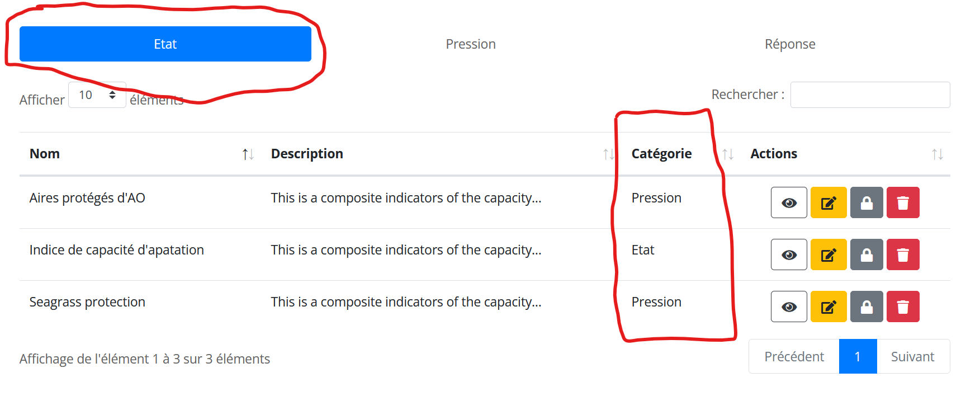Edit the Seagrass protection entry
The image size is (980, 396).
(x=828, y=307)
